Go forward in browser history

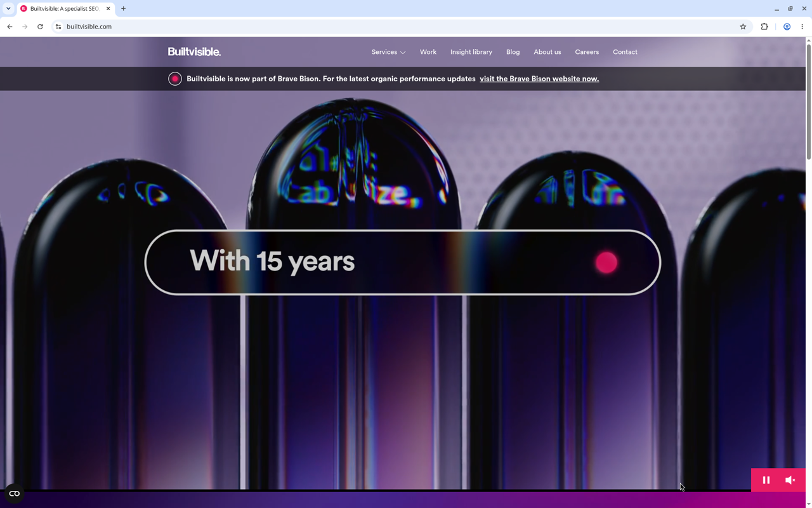25,27
